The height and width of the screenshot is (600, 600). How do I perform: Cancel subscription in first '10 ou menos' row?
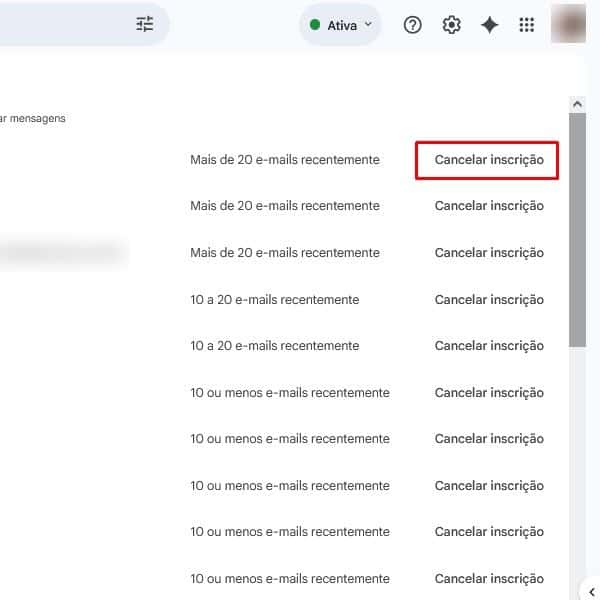point(488,392)
